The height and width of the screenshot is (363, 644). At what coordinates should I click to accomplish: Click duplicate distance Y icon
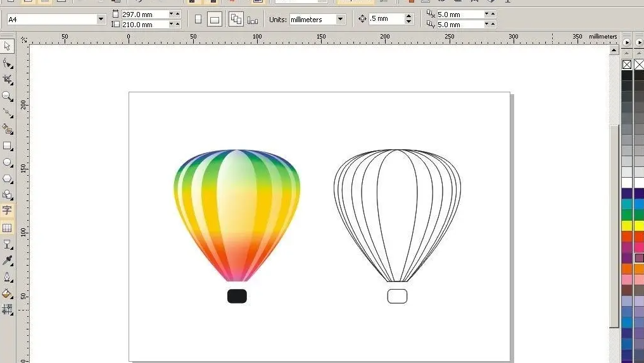(x=431, y=24)
